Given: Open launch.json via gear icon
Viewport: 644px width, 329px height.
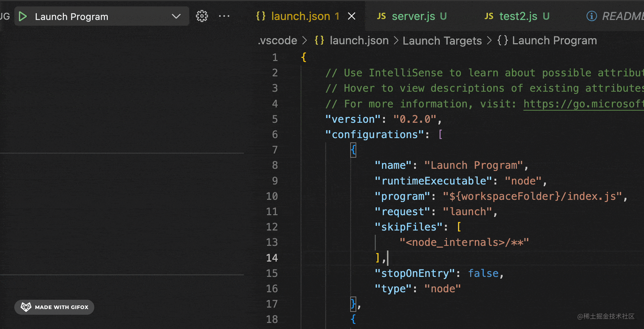Looking at the screenshot, I should 202,16.
